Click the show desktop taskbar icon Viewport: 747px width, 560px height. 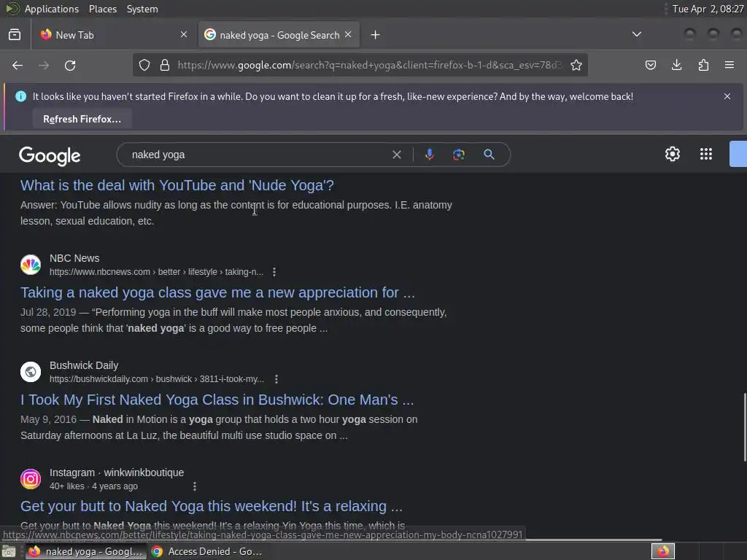[x=9, y=552]
